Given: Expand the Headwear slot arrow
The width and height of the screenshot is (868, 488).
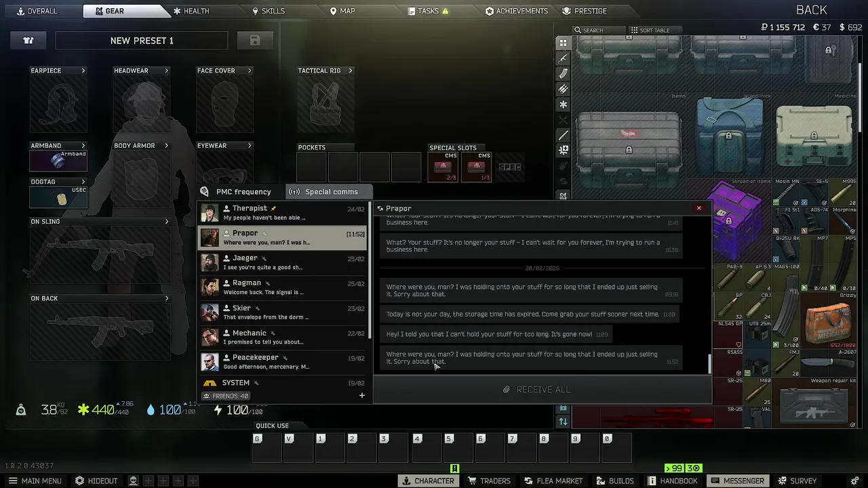Looking at the screenshot, I should tap(166, 70).
